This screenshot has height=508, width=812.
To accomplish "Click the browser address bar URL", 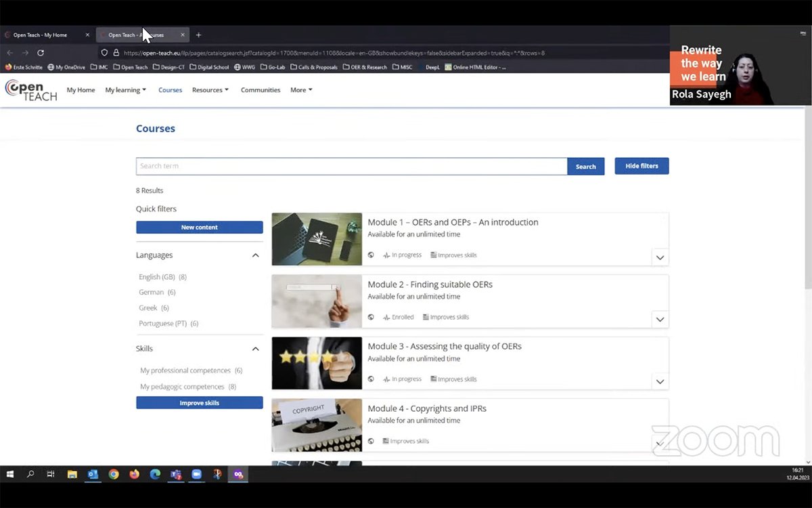I will [334, 53].
